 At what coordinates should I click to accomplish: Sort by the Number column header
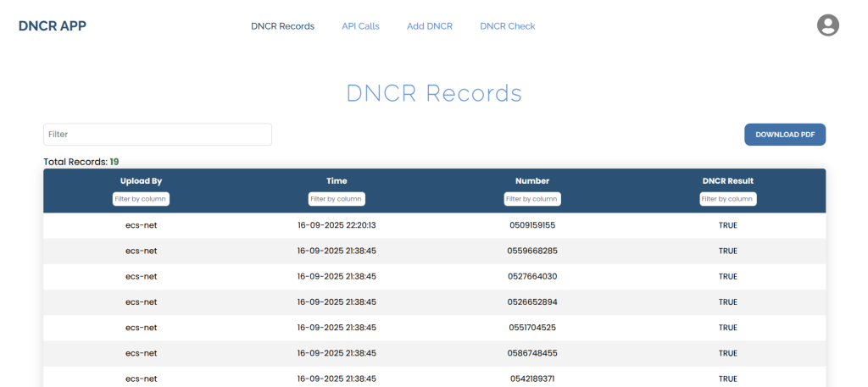(x=532, y=180)
